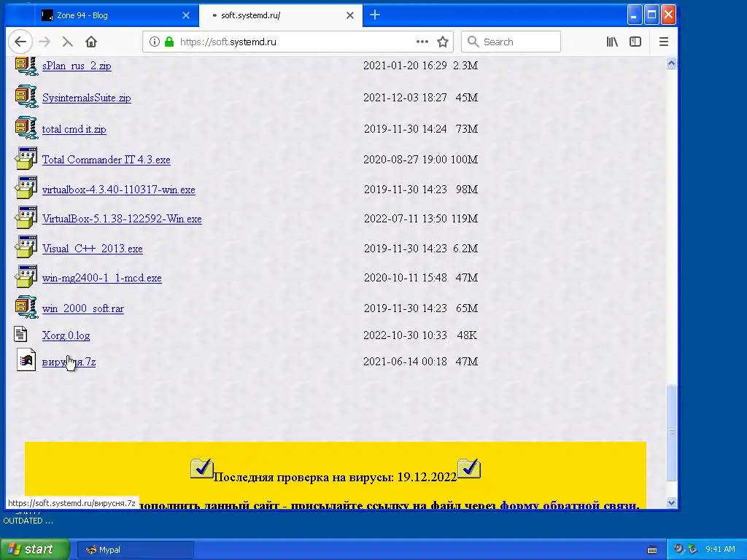This screenshot has height=560, width=747.
Task: Click the text file icon beside Xorg.0.log
Action: coord(20,334)
